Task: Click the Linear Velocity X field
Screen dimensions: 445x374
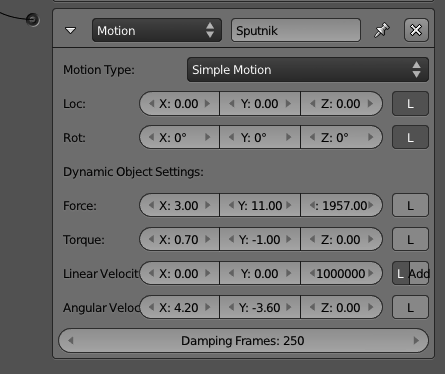Action: 179,273
